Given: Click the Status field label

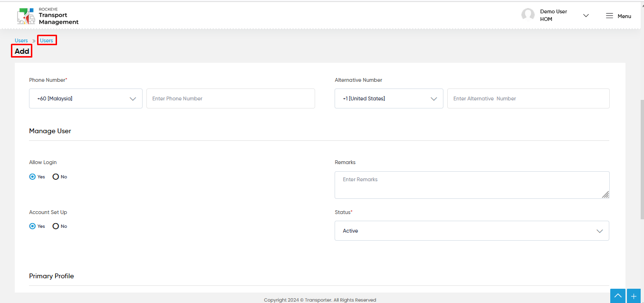Looking at the screenshot, I should tap(344, 212).
